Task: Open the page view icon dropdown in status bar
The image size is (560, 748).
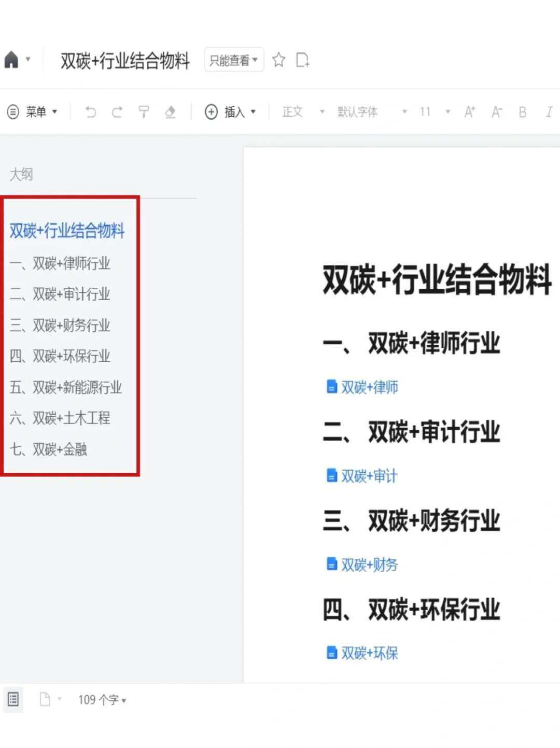Action: point(50,700)
